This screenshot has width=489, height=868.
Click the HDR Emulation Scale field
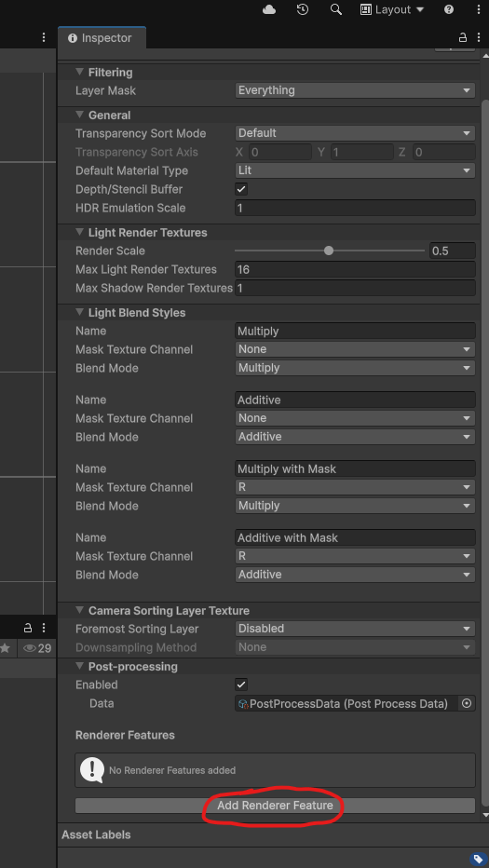[355, 208]
